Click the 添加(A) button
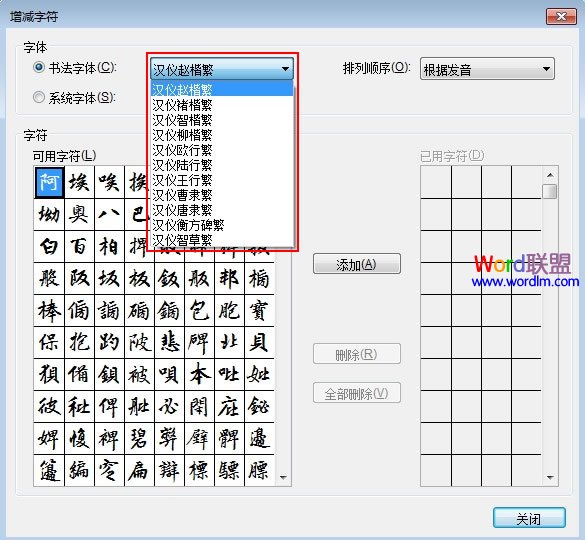Image resolution: width=585 pixels, height=540 pixels. click(357, 264)
